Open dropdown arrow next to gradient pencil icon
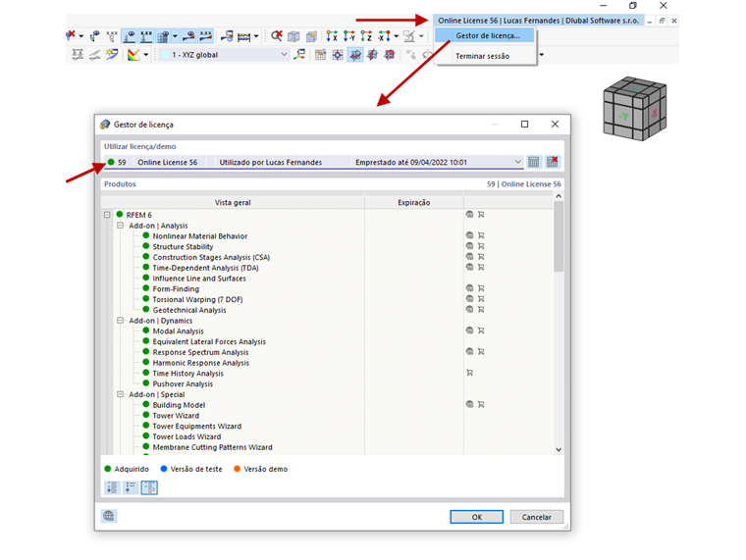Screen dimensions: 746x560 coord(145,55)
